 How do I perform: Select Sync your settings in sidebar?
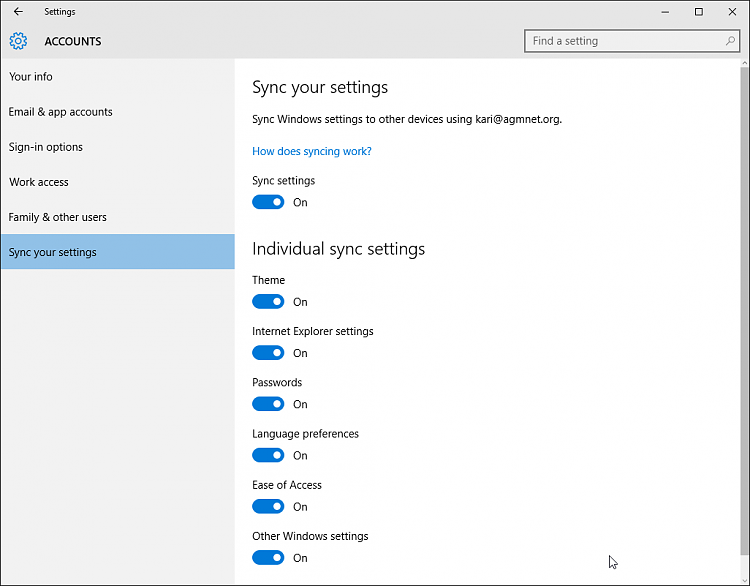click(x=118, y=252)
